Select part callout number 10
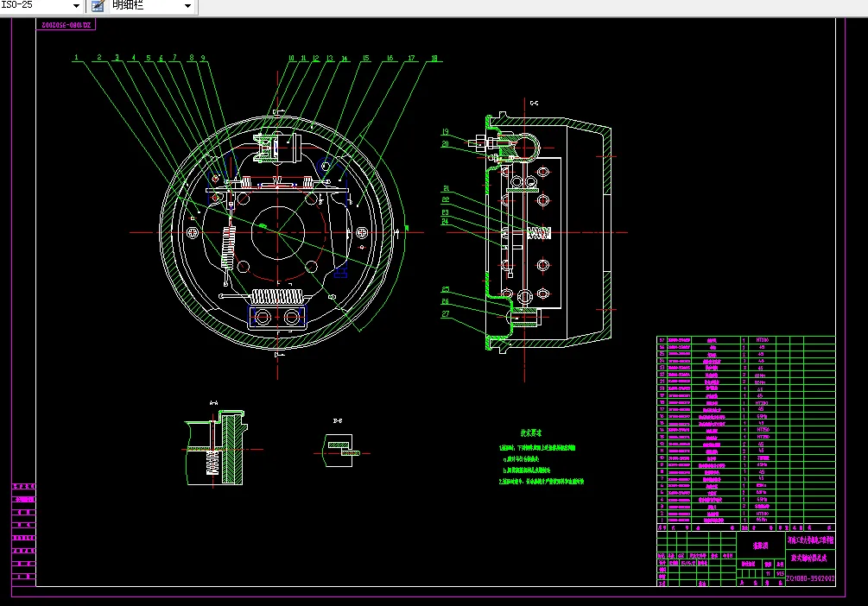868x606 pixels. pos(291,58)
